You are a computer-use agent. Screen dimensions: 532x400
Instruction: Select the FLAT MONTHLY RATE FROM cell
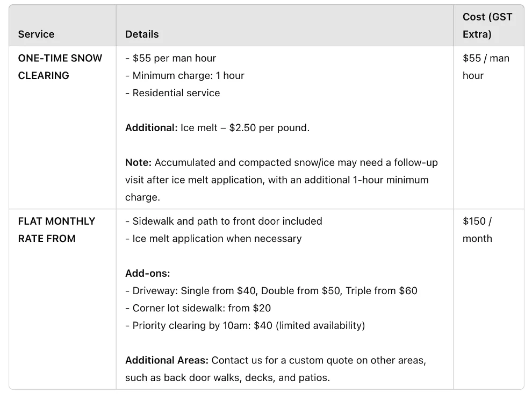56,230
